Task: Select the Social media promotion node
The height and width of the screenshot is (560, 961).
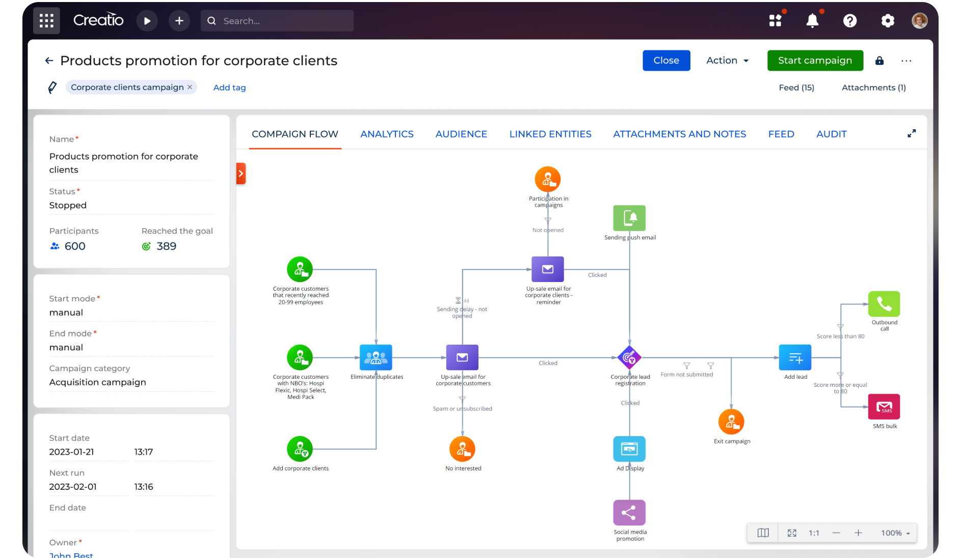Action: (x=629, y=513)
